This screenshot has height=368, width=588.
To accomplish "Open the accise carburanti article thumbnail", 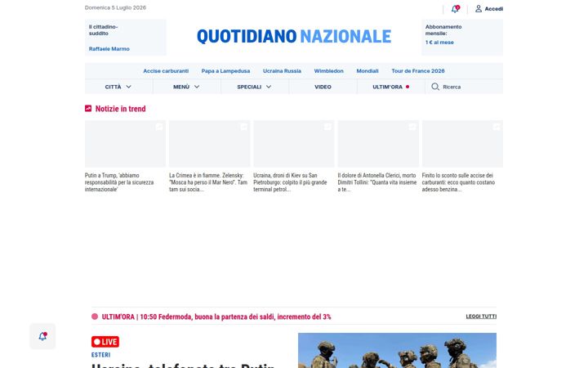I will point(462,144).
